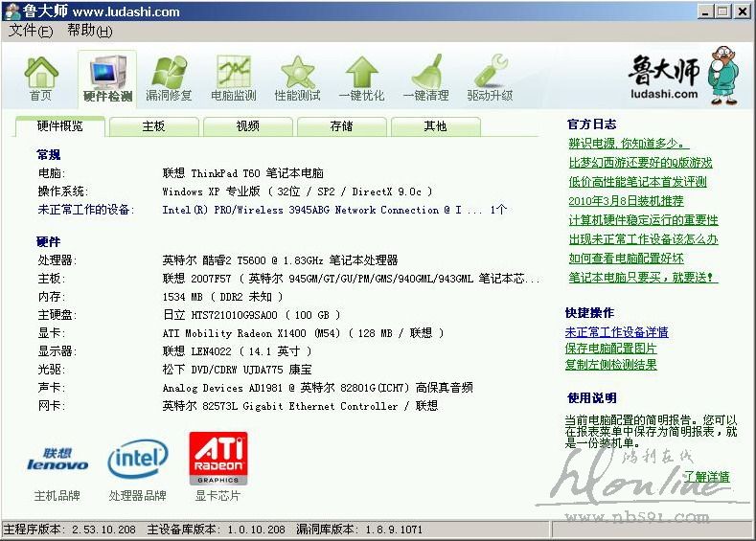The width and height of the screenshot is (756, 541).
Task: Click the 酷睿2 T5600 processor value
Action: pyautogui.click(x=280, y=260)
